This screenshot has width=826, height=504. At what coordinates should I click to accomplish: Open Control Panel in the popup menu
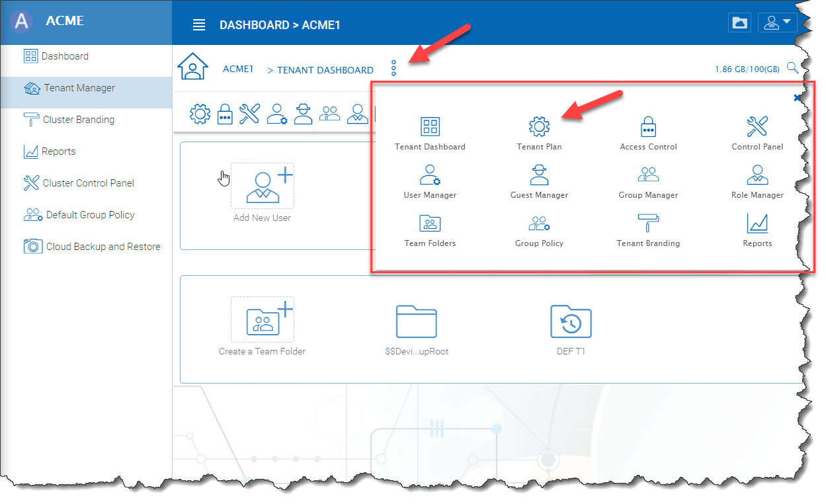pos(757,134)
